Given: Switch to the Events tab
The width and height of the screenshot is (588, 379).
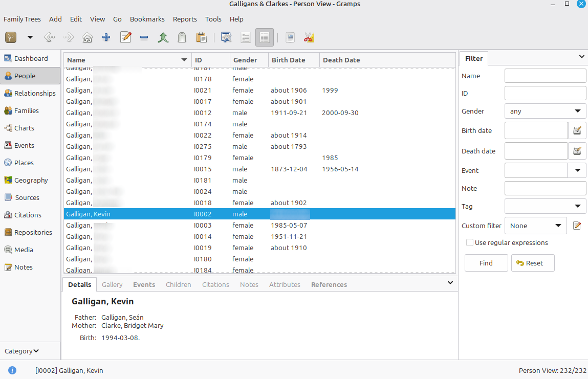Looking at the screenshot, I should click(x=144, y=284).
